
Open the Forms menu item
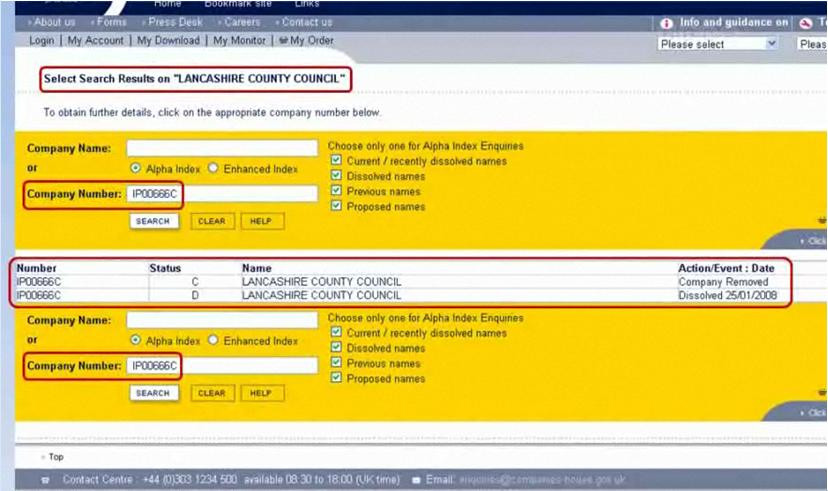109,22
